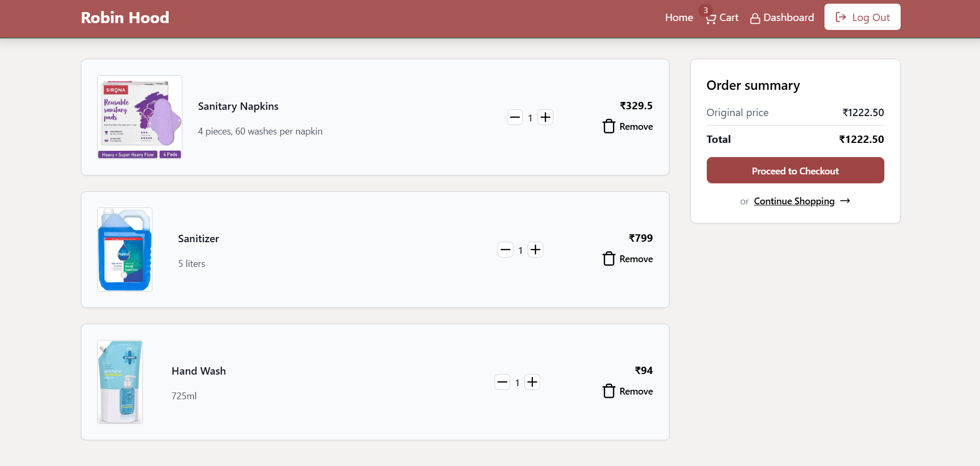Open the Dashboard page
Image resolution: width=980 pixels, height=466 pixels.
pyautogui.click(x=782, y=18)
